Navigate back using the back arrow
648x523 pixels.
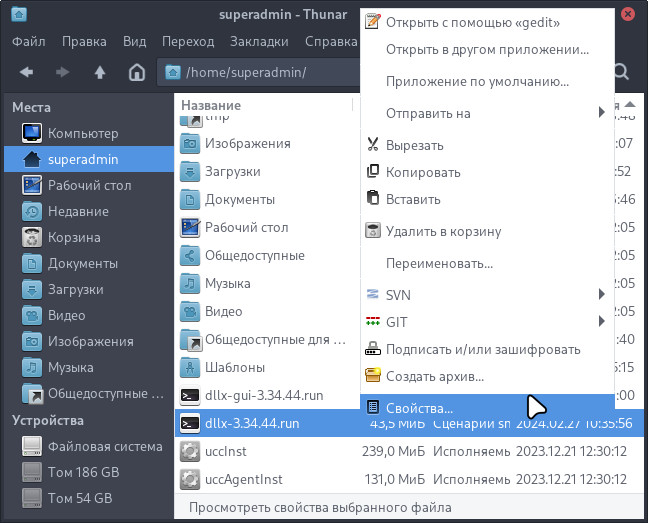tap(27, 72)
